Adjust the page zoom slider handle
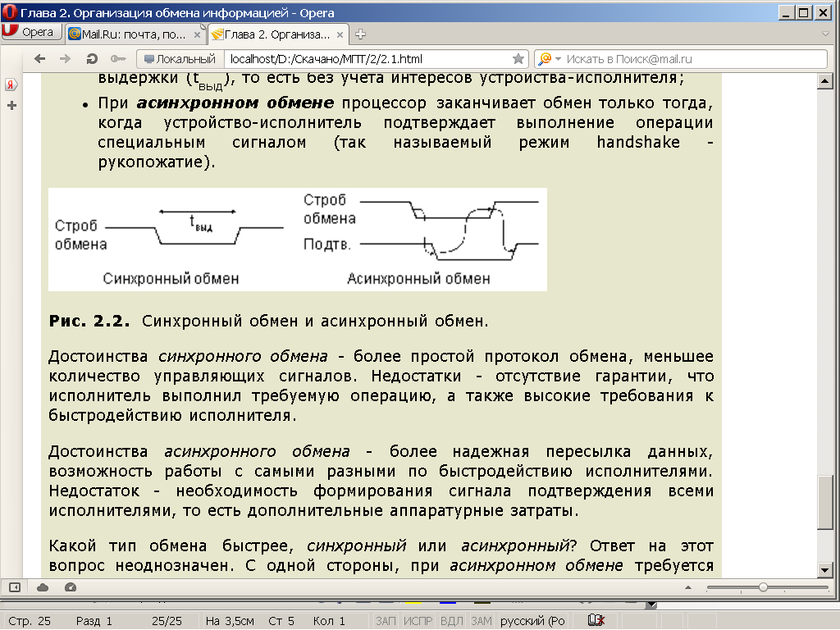Screen dimensions: 840x630 763,587
